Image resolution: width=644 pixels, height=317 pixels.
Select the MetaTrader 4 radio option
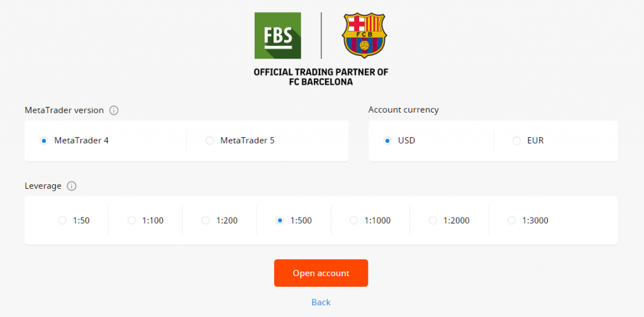(x=44, y=141)
